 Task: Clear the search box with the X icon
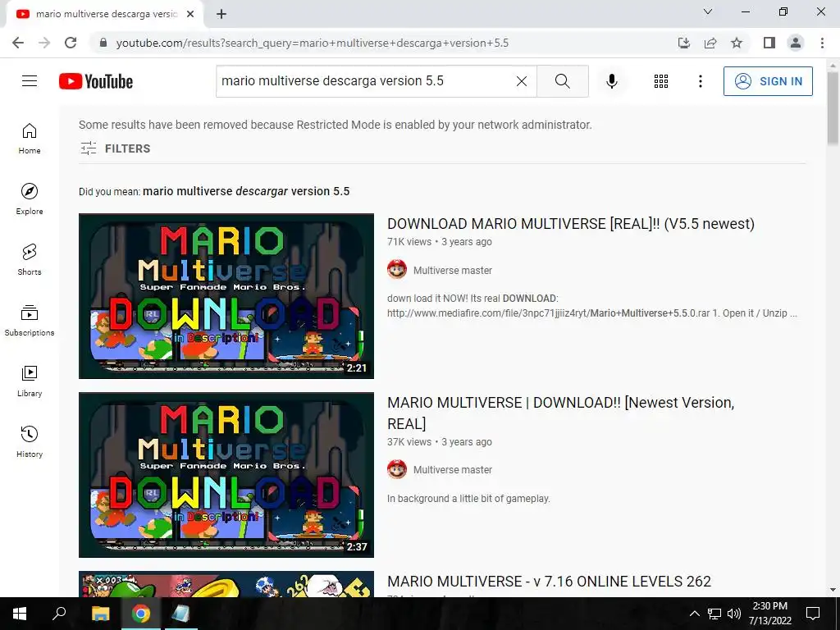point(521,81)
